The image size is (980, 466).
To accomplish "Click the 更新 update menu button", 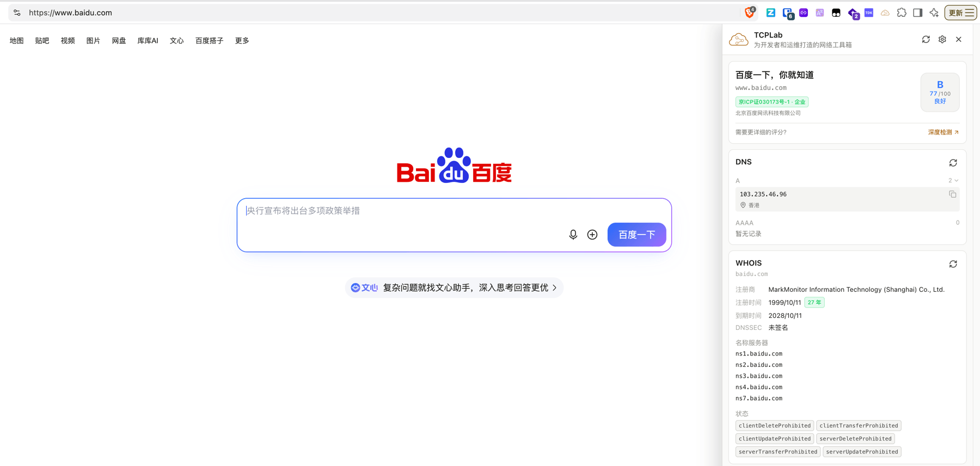I will (960, 13).
